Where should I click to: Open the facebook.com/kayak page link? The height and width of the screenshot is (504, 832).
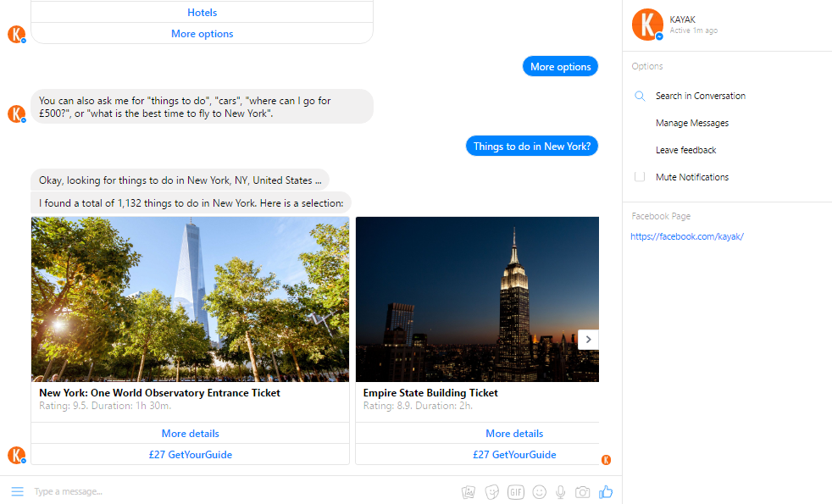click(686, 236)
